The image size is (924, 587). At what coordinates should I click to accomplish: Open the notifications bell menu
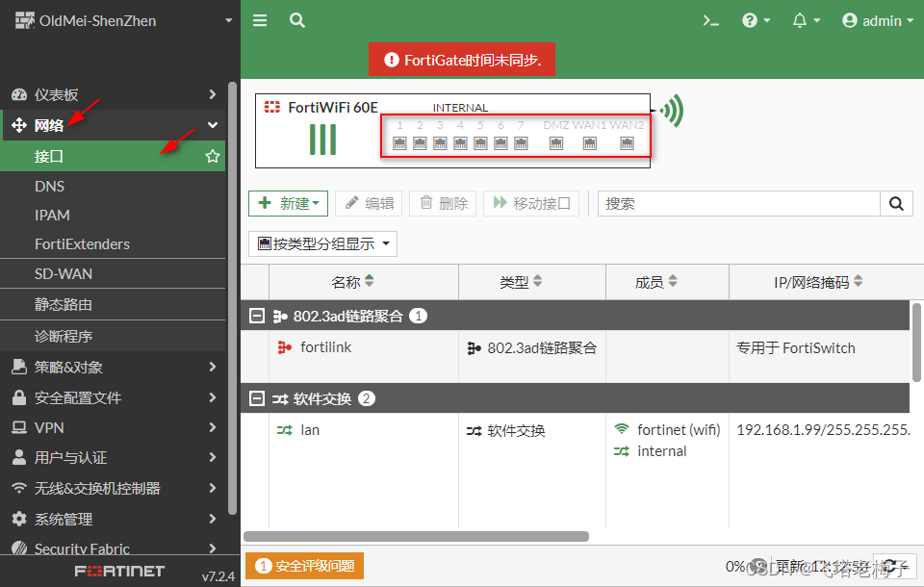(806, 20)
